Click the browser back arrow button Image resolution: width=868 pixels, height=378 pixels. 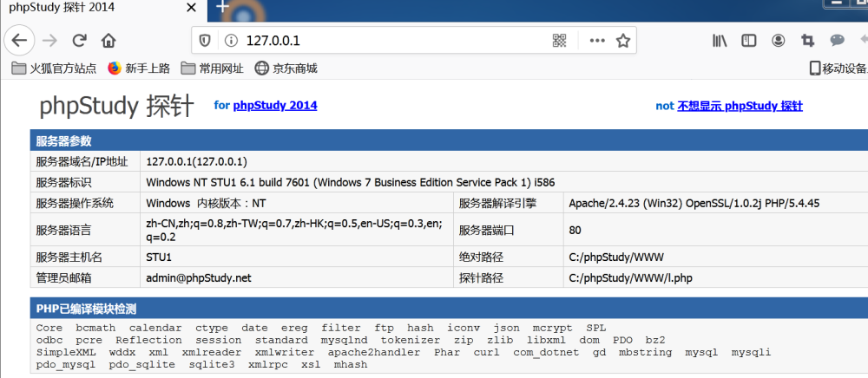(19, 41)
